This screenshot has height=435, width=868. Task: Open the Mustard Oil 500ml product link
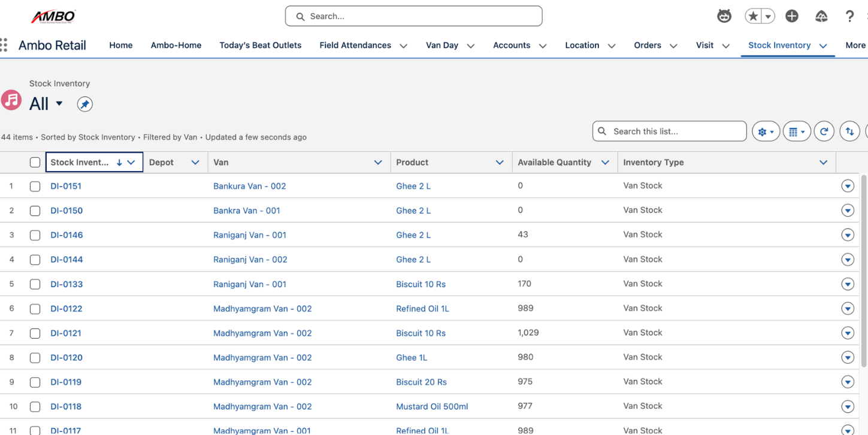click(432, 406)
